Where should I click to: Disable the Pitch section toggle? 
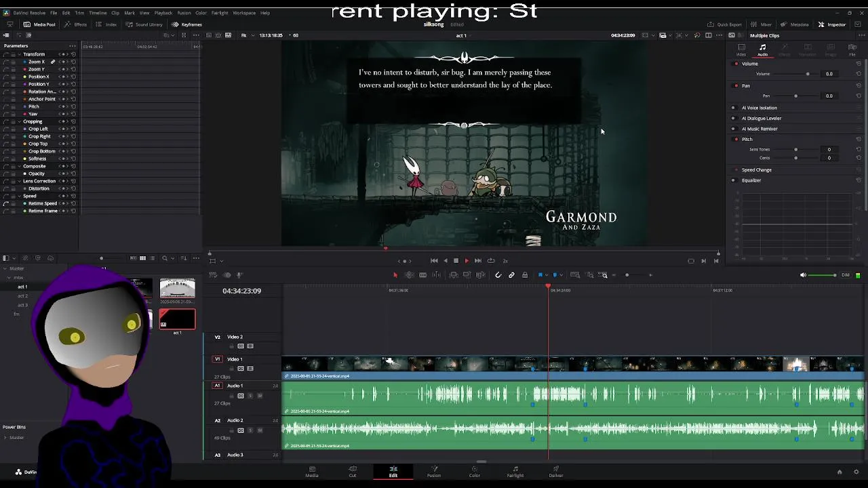[736, 139]
